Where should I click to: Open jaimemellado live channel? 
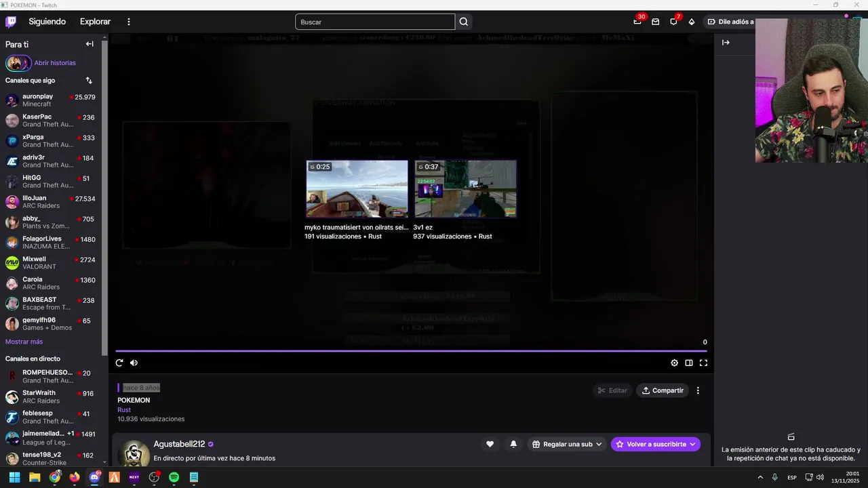51,437
